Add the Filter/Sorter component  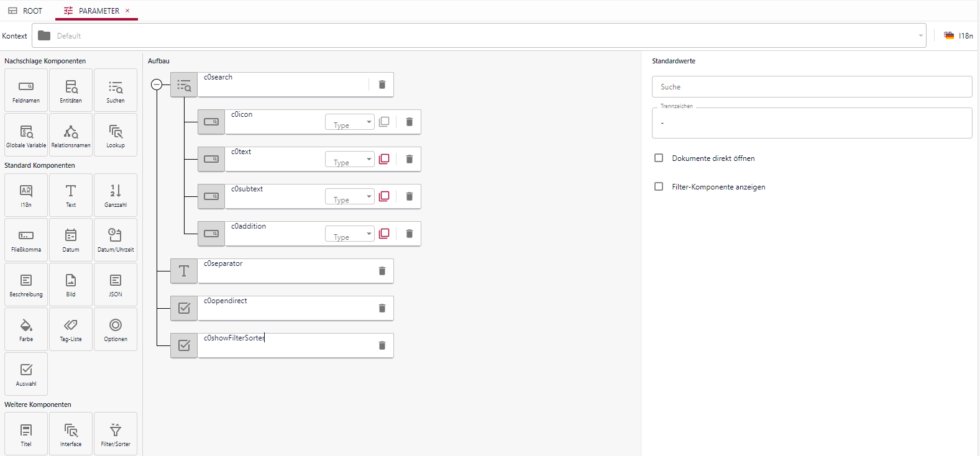point(116,434)
